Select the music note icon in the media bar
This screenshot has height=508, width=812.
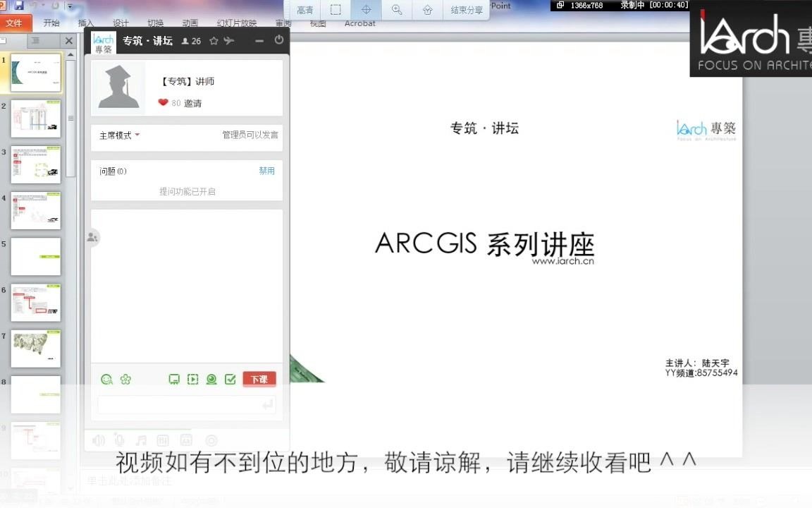point(141,439)
